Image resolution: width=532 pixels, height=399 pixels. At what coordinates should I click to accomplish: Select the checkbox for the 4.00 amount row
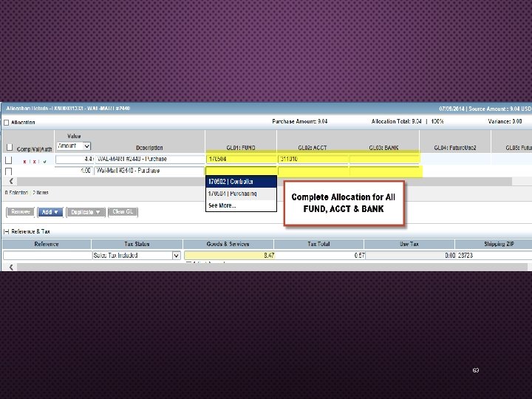8,171
